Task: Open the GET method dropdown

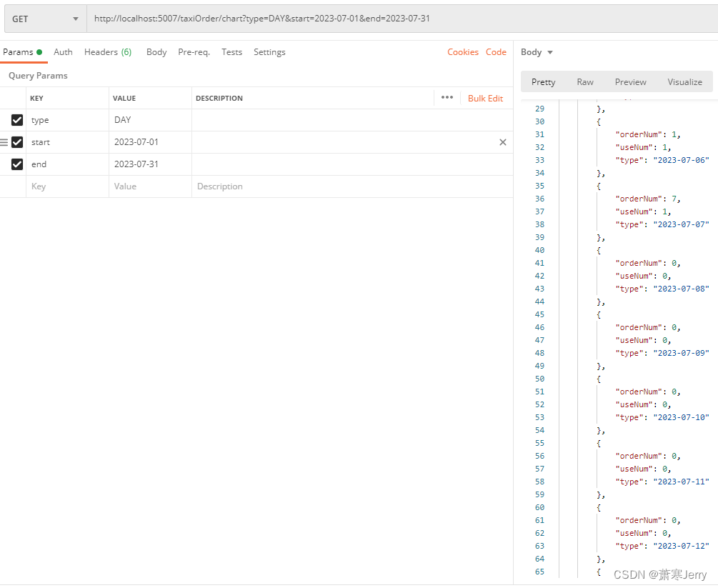Action: [x=45, y=19]
